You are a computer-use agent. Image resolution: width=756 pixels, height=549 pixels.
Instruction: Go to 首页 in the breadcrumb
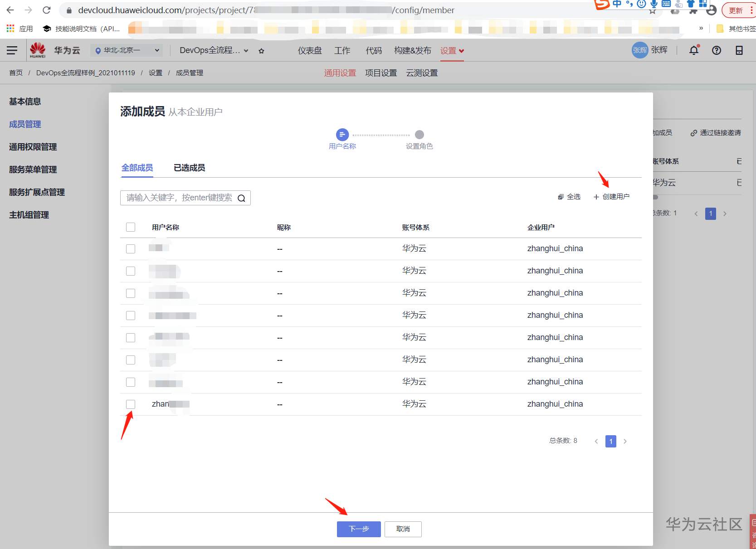point(16,73)
